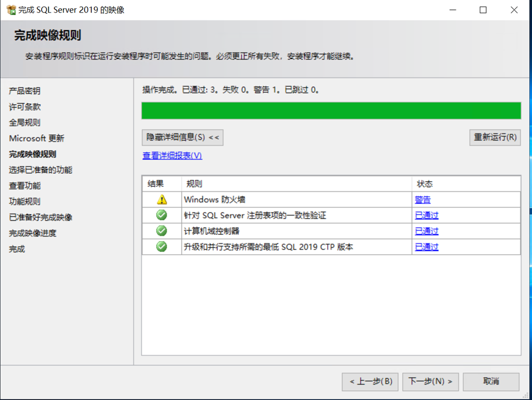Close the setup window
This screenshot has width=532, height=400.
[514, 10]
